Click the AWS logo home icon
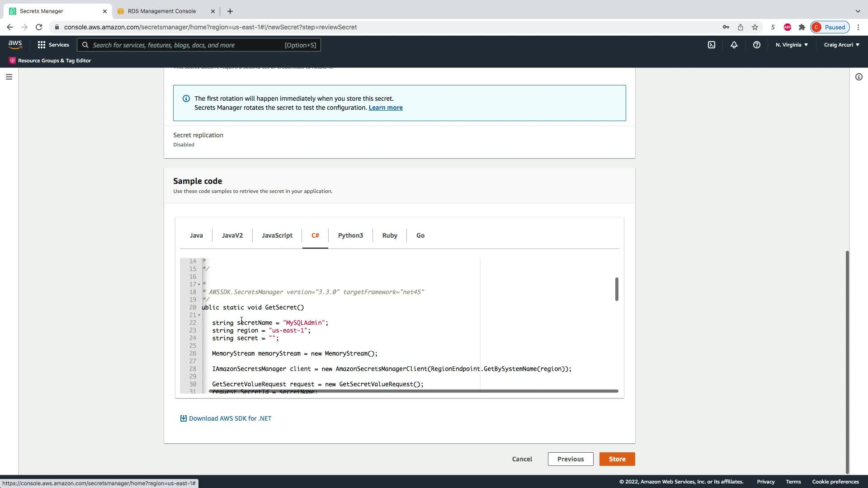The image size is (868, 488). click(15, 44)
